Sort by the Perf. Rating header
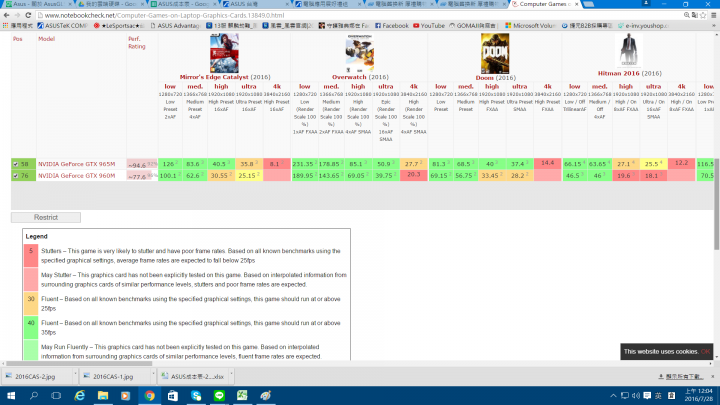Viewport: 720px width, 405px height. tap(136, 43)
